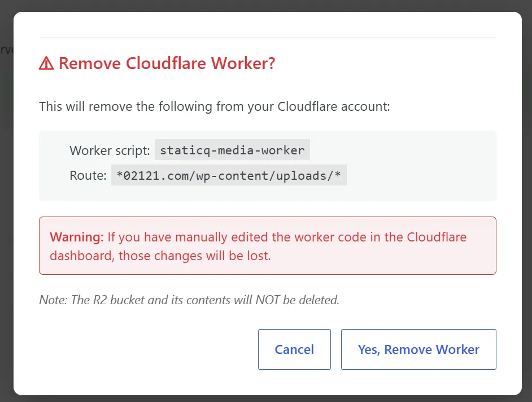Image resolution: width=532 pixels, height=402 pixels.
Task: Select the staticq-media-worker script name
Action: pyautogui.click(x=232, y=150)
